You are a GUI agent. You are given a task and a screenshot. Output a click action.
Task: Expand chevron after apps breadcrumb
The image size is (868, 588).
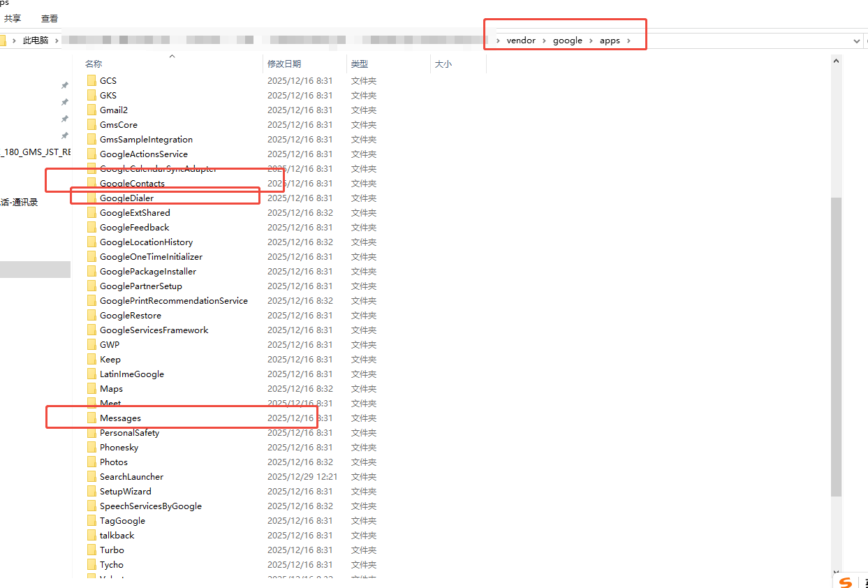[628, 41]
